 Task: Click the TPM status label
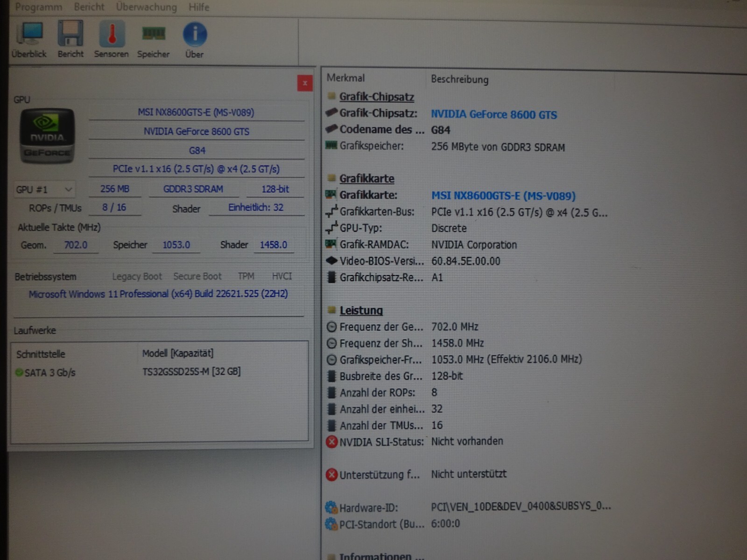pyautogui.click(x=246, y=276)
